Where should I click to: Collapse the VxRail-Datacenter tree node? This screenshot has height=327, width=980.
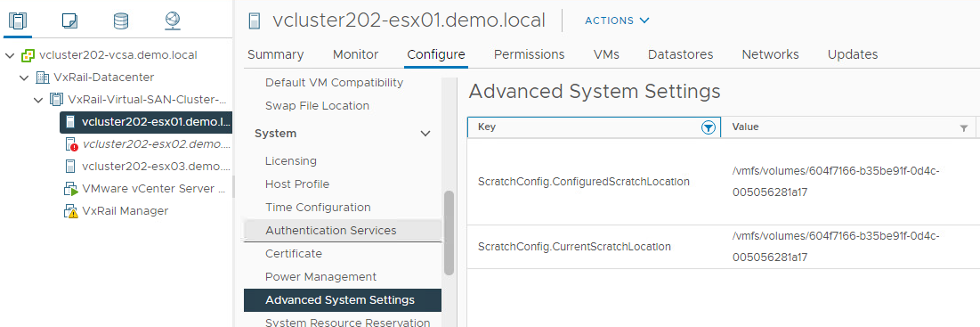pyautogui.click(x=24, y=78)
